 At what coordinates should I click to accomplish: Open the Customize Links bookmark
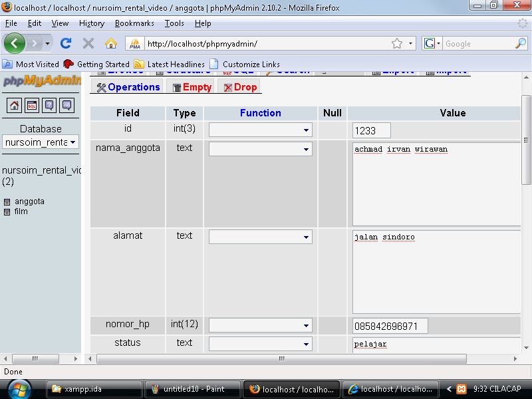pyautogui.click(x=245, y=64)
